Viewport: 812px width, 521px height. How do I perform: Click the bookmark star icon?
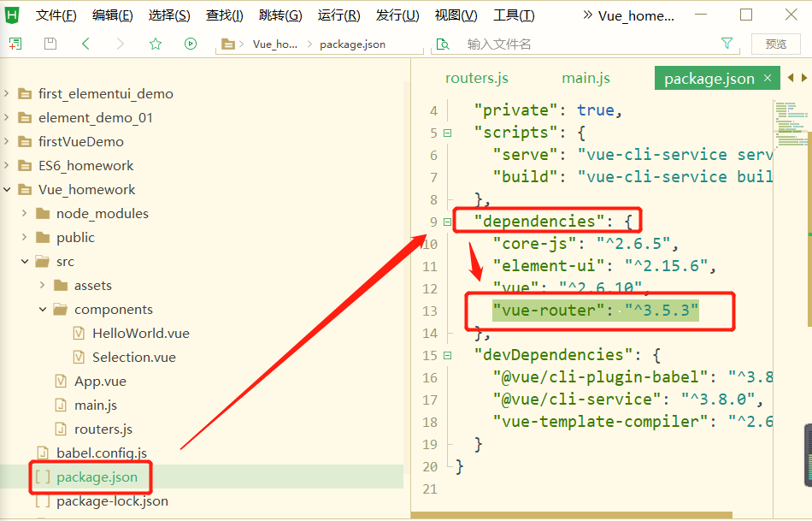tap(156, 44)
